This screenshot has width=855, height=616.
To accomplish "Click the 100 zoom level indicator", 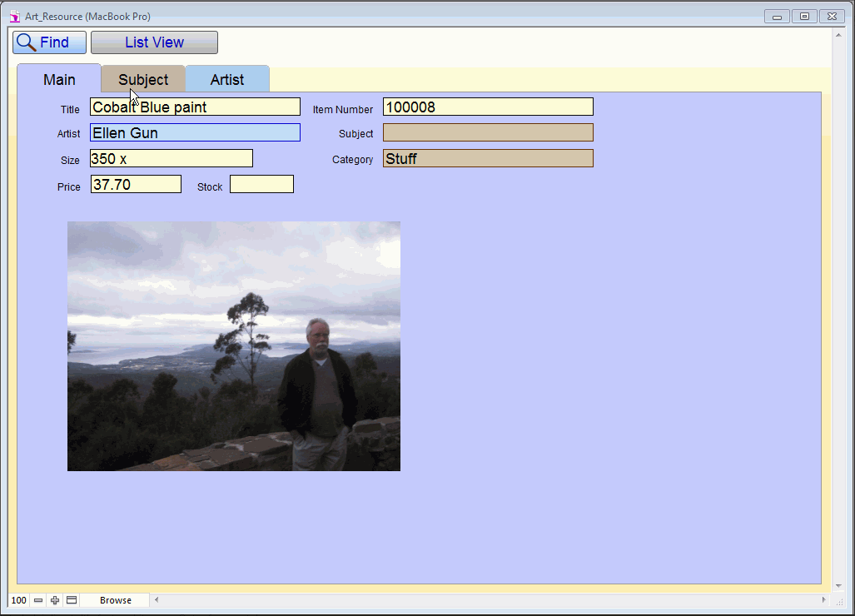I will [18, 600].
